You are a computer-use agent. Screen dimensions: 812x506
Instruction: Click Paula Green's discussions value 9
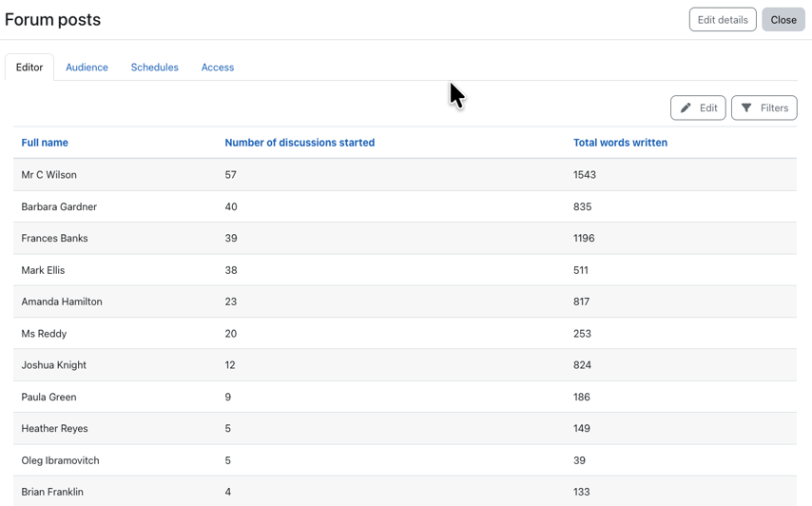pyautogui.click(x=228, y=397)
